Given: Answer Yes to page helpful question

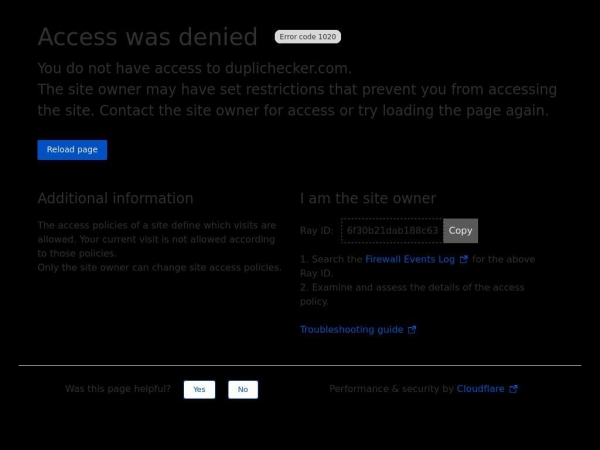Looking at the screenshot, I should click(199, 389).
